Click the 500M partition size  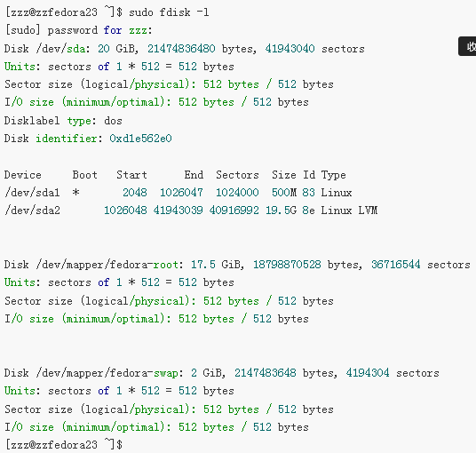[x=284, y=193]
